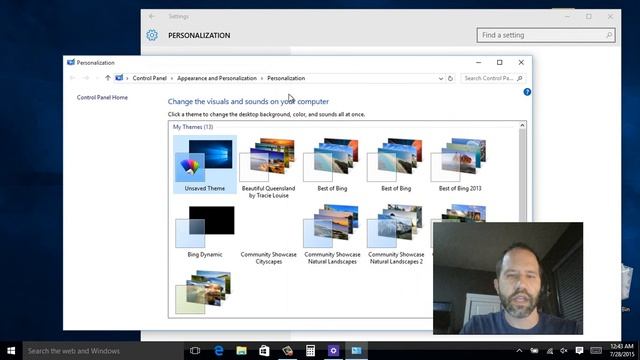The width and height of the screenshot is (640, 360).
Task: Click the network icon in system tray
Action: pos(549,351)
